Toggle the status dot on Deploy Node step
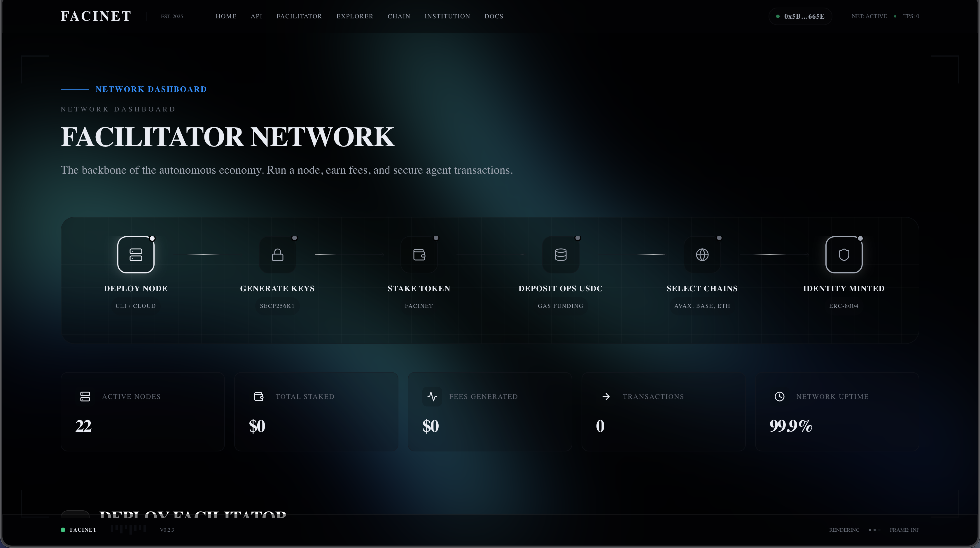This screenshot has height=548, width=980. click(153, 239)
